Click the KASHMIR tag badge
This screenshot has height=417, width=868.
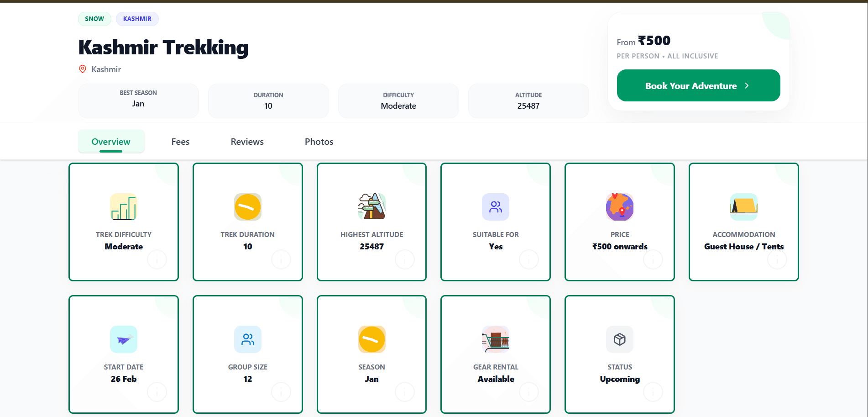(x=137, y=19)
